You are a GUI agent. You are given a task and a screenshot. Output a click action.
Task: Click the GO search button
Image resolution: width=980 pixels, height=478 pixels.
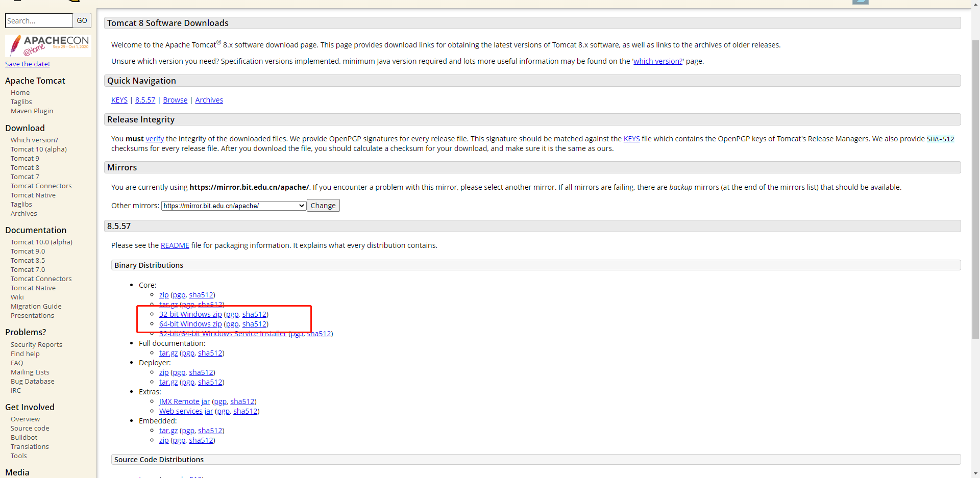coord(82,20)
